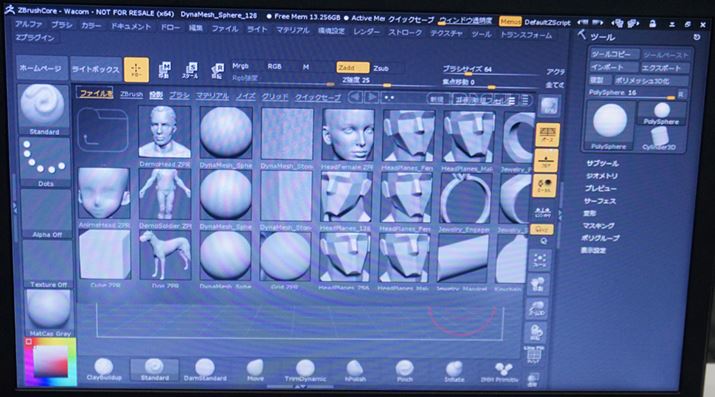The height and width of the screenshot is (397, 715).
Task: Open the ストローク menu
Action: tap(405, 32)
